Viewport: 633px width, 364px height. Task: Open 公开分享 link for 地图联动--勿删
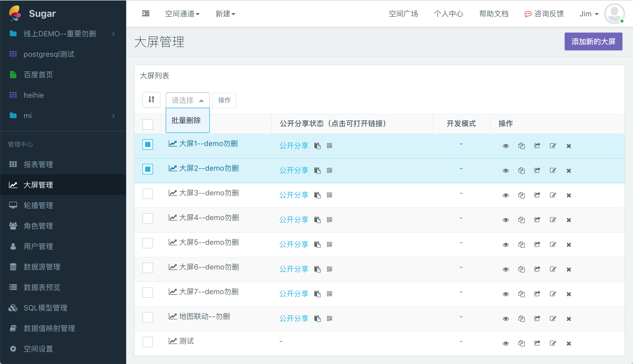click(x=294, y=319)
